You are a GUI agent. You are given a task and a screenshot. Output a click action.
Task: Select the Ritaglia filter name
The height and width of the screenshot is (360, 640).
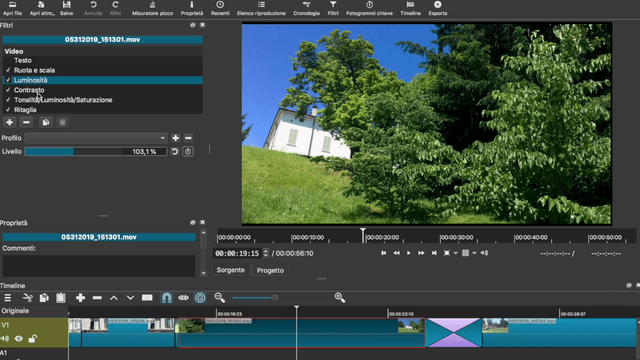pos(25,110)
